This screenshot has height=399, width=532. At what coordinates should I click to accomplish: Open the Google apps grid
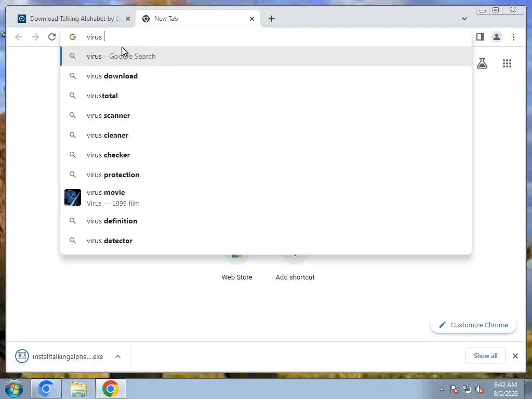(507, 63)
